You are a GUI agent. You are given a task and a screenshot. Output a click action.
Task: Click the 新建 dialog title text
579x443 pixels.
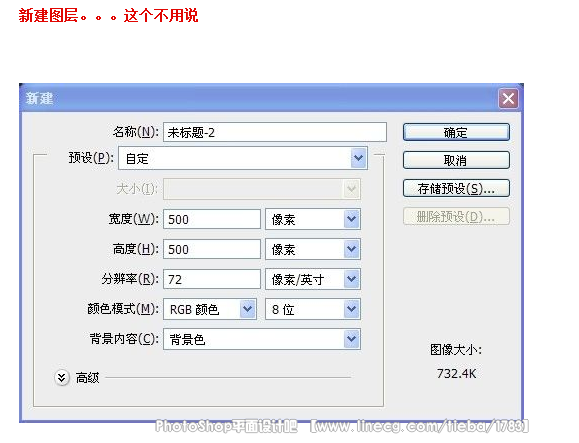(x=40, y=99)
